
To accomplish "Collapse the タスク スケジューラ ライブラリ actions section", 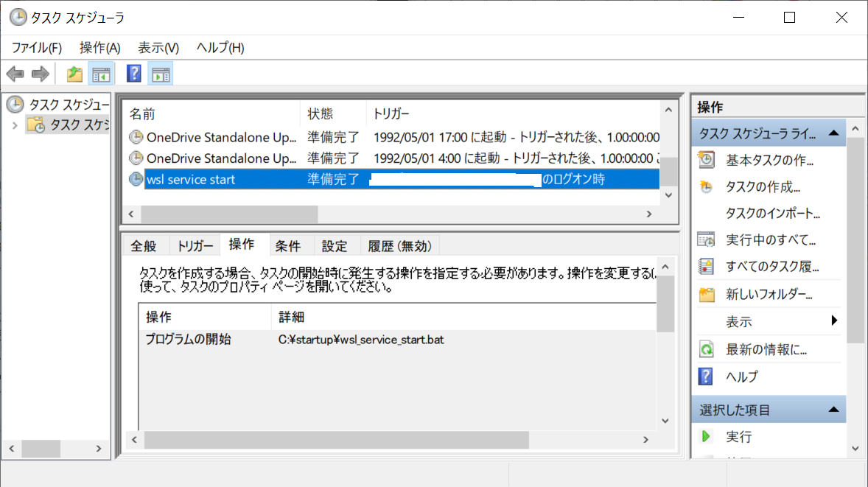I will [x=833, y=133].
